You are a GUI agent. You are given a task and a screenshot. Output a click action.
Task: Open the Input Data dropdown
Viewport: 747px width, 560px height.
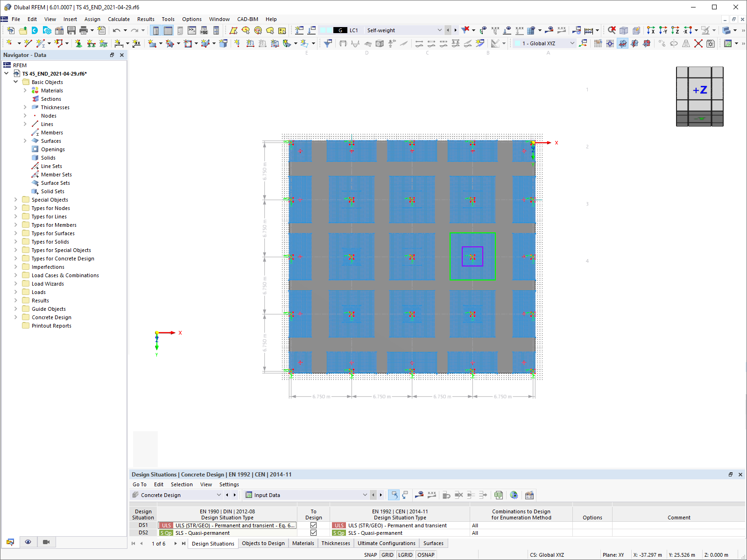click(x=365, y=495)
